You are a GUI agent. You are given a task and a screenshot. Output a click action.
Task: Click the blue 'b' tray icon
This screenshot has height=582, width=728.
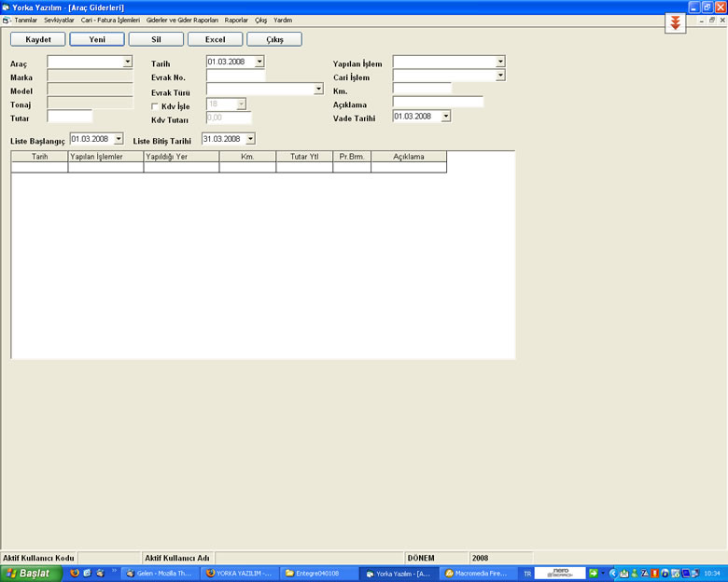click(665, 574)
